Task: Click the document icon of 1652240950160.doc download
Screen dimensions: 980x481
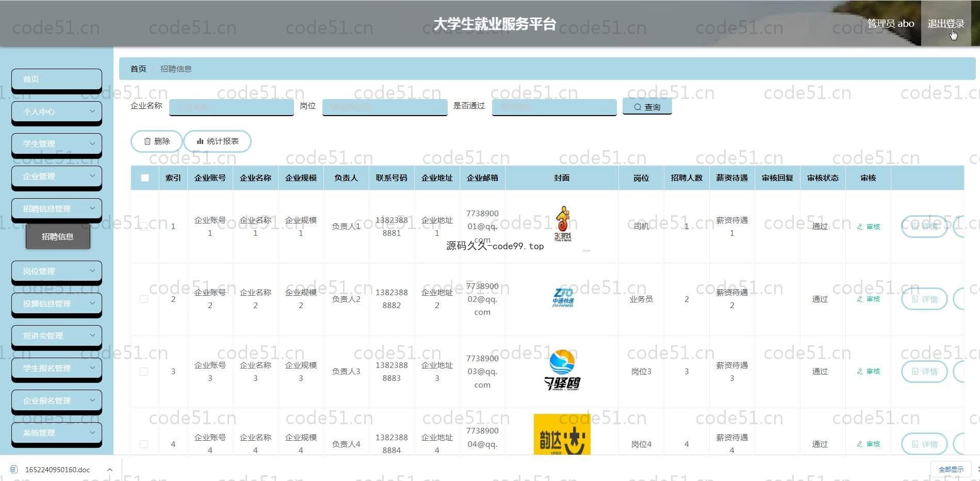Action: tap(14, 469)
